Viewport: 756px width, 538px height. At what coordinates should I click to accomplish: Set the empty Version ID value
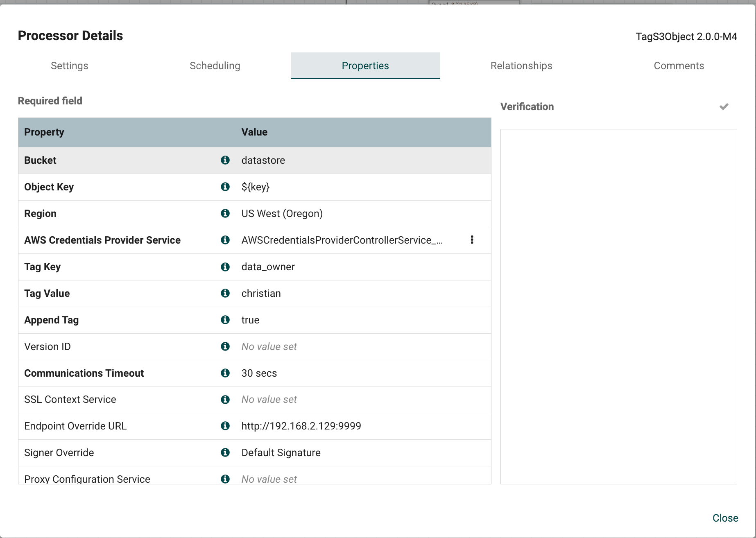tap(269, 346)
